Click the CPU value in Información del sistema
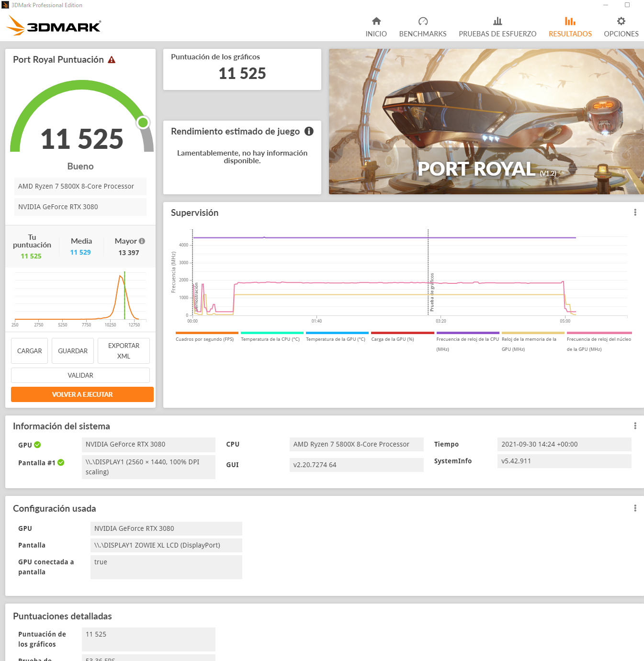The width and height of the screenshot is (644, 661). click(357, 444)
